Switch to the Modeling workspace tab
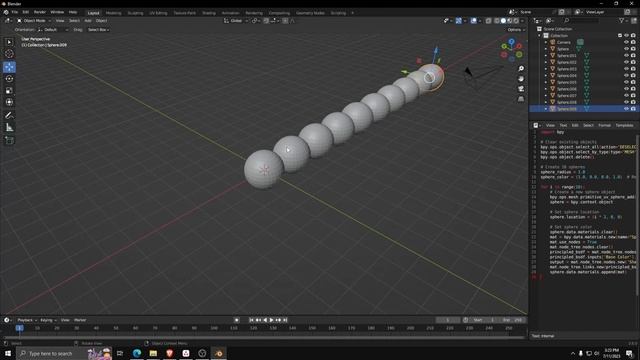Image resolution: width=640 pixels, height=360 pixels. click(113, 13)
